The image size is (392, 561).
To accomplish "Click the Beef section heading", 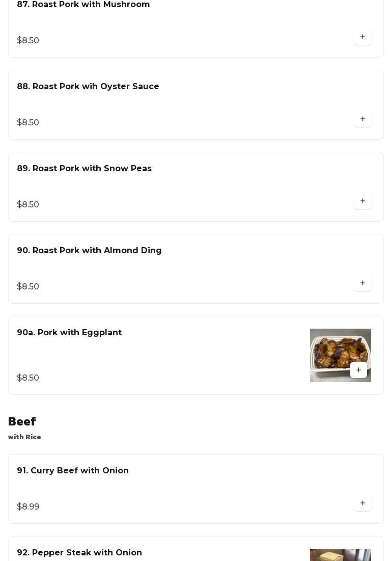I will click(22, 422).
